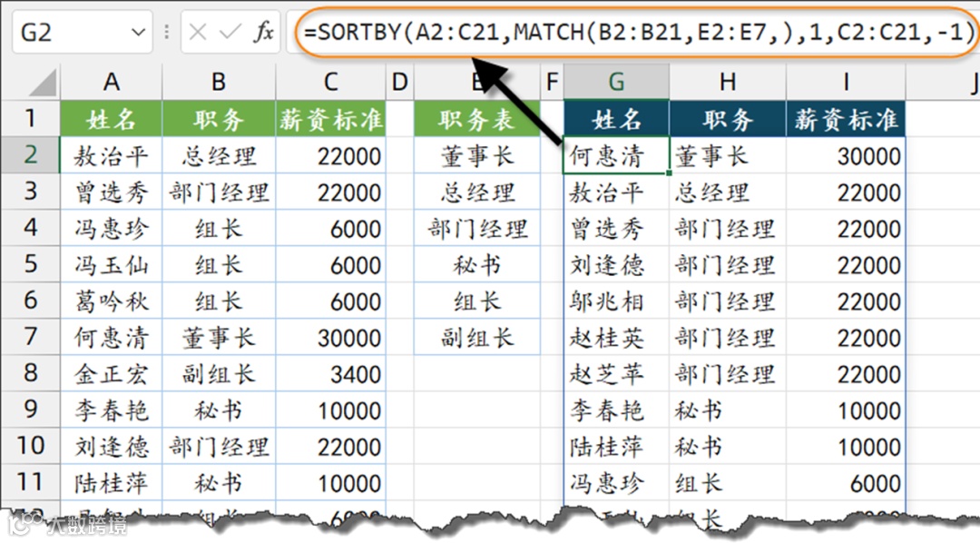
Task: Select cell G10 陆桂萍
Action: pyautogui.click(x=616, y=446)
